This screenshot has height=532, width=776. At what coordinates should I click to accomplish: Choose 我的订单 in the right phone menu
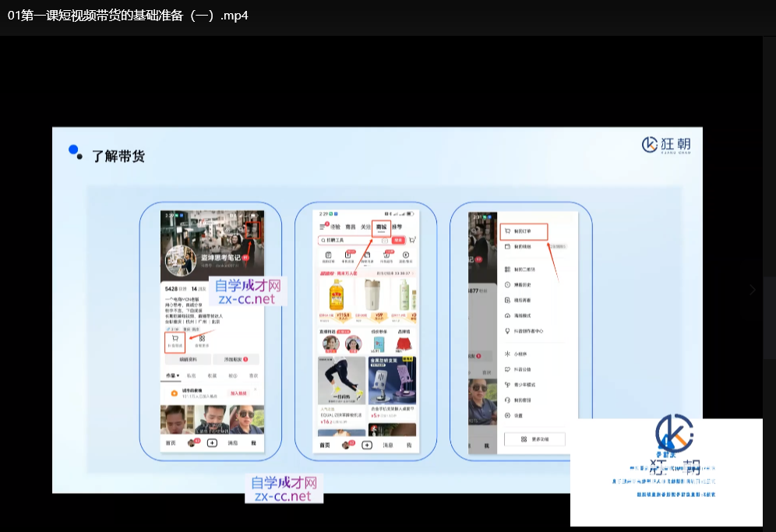524,231
